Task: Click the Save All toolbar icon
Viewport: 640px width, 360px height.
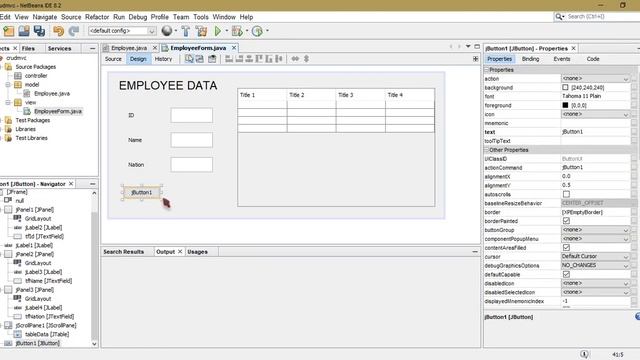Action: click(x=39, y=31)
